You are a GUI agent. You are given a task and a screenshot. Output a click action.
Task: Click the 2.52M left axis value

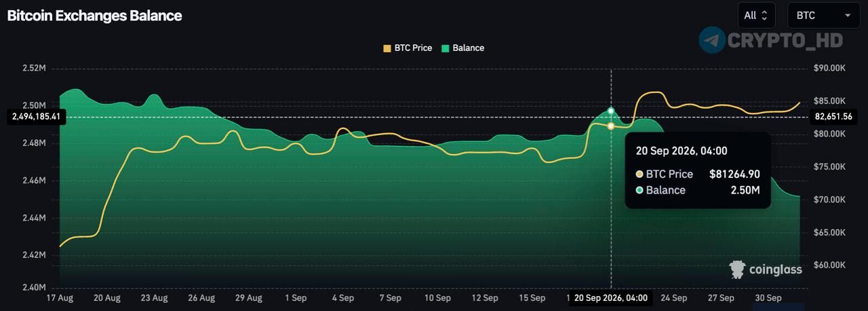[x=34, y=69]
